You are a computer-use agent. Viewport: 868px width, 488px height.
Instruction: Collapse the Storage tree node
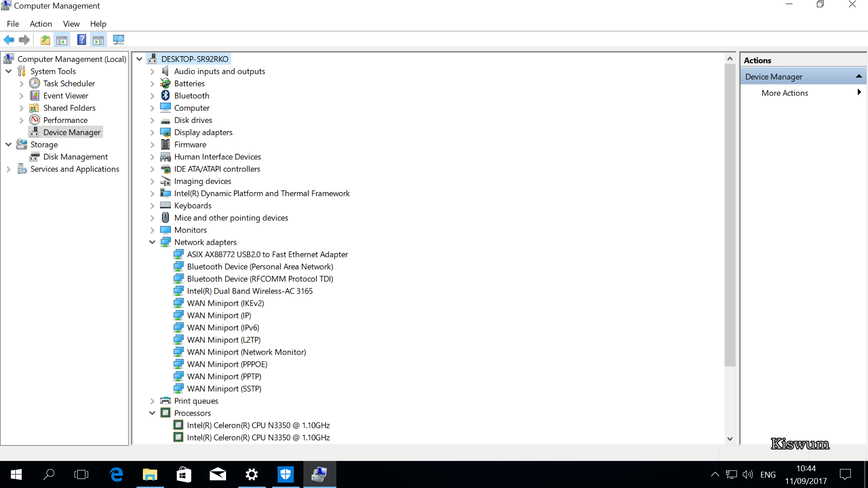point(9,145)
